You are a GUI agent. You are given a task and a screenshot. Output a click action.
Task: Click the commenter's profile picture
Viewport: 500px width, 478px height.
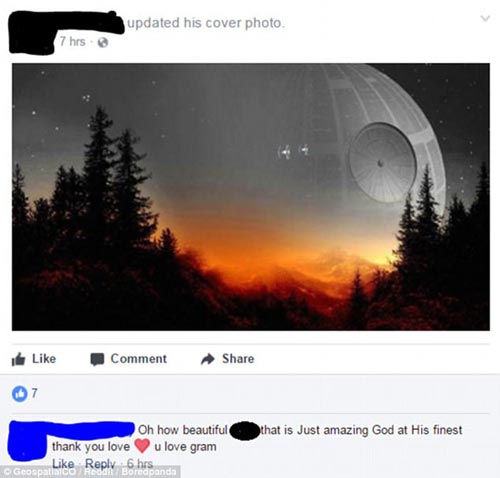point(27,441)
